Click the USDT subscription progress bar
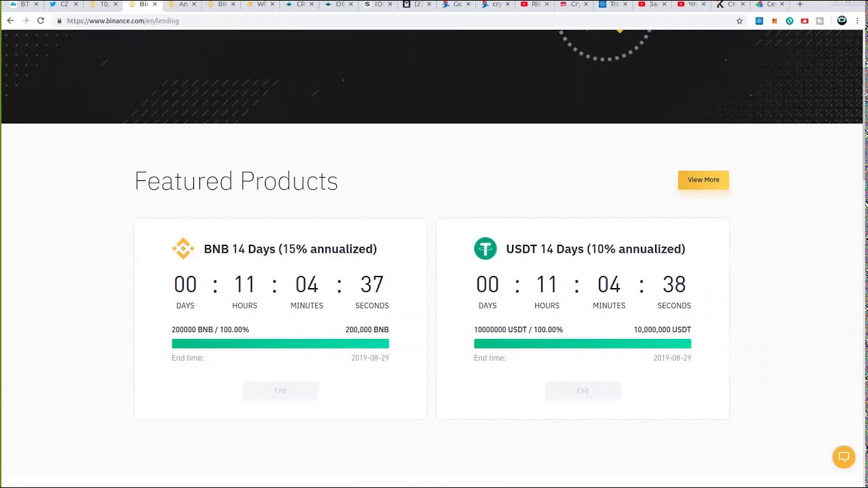Screen dimensions: 868x488 583,344
